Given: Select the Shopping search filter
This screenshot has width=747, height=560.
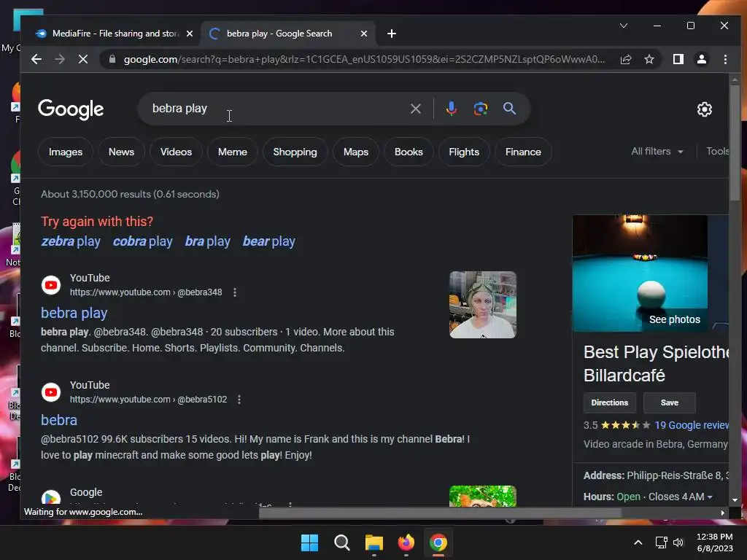Looking at the screenshot, I should tap(295, 152).
